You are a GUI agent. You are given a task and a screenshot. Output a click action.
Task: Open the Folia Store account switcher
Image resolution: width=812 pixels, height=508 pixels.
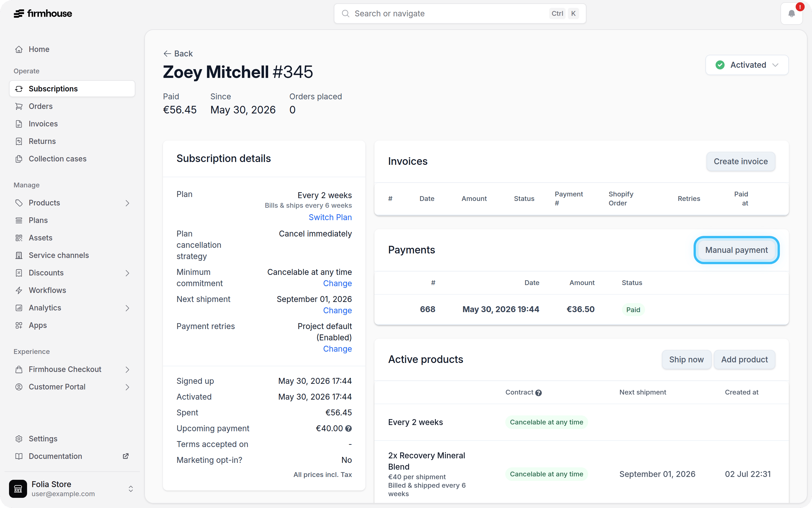(x=72, y=489)
